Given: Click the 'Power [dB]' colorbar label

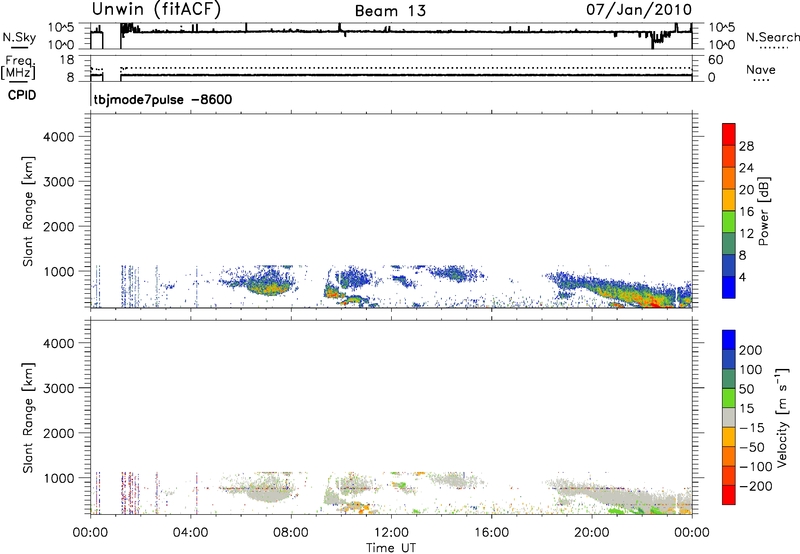Looking at the screenshot, I should pos(764,211).
